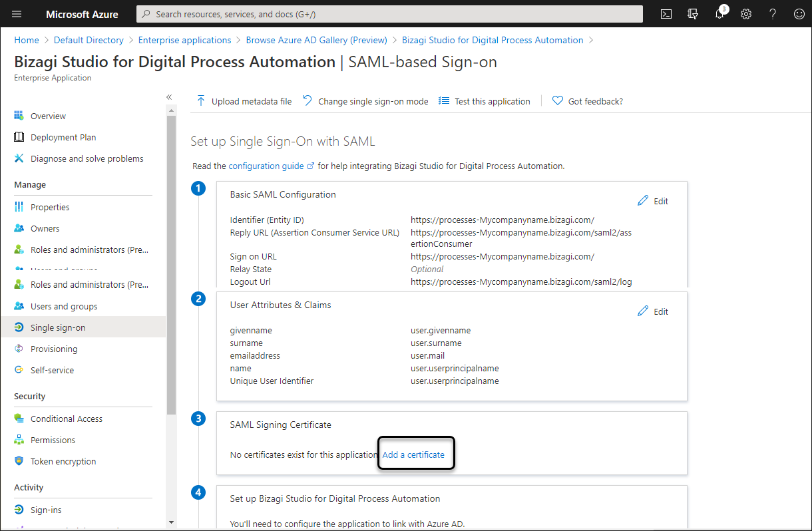This screenshot has width=812, height=531.
Task: Click the Sign-ins icon under Activity
Action: (x=19, y=510)
